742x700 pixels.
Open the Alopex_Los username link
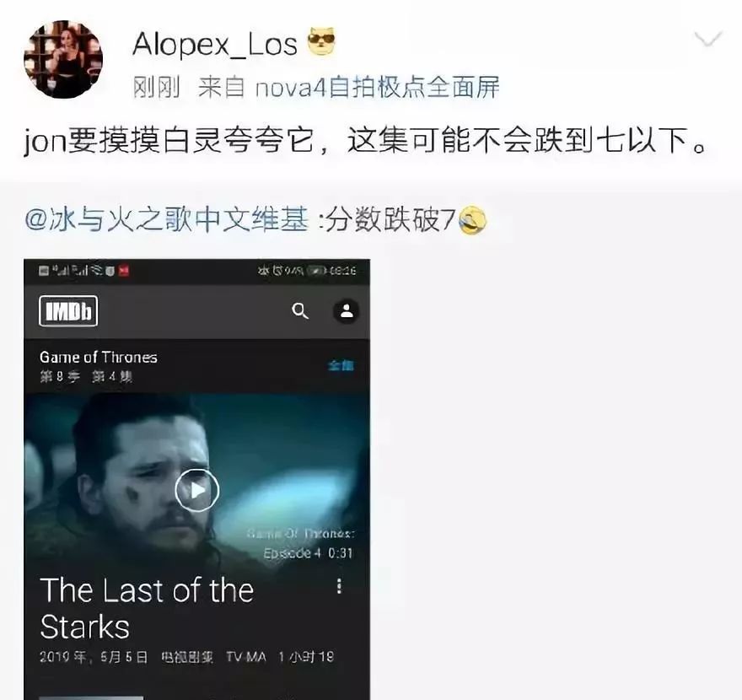(x=215, y=45)
